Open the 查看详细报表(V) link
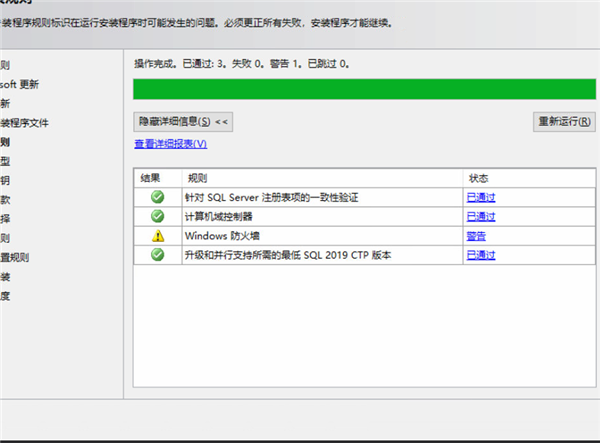The width and height of the screenshot is (600, 443). coord(170,144)
